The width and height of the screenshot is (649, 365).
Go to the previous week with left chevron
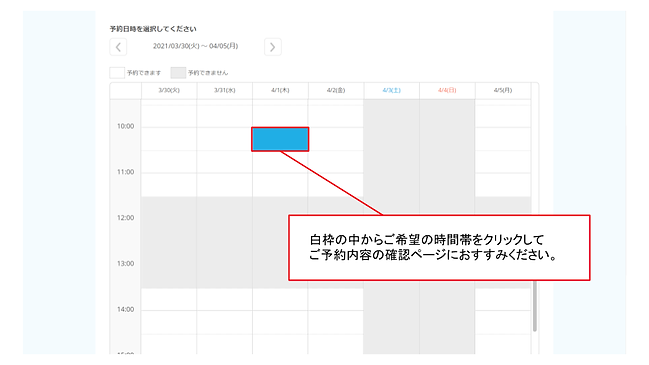(118, 47)
